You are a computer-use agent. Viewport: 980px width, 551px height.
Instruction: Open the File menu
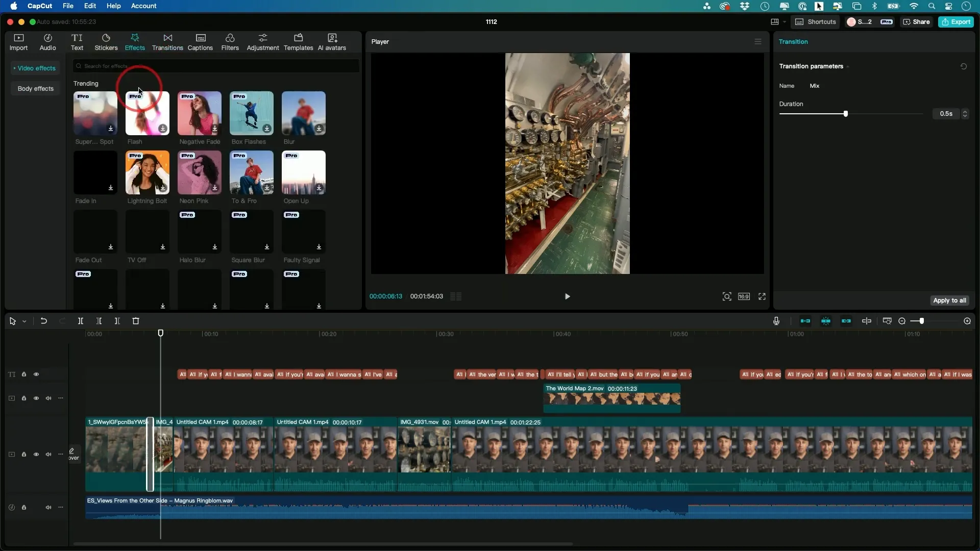pos(68,6)
